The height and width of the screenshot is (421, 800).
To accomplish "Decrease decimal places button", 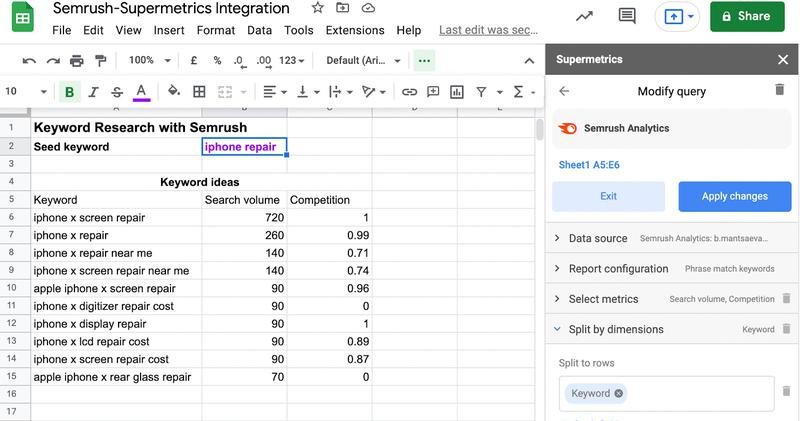I will coord(240,61).
